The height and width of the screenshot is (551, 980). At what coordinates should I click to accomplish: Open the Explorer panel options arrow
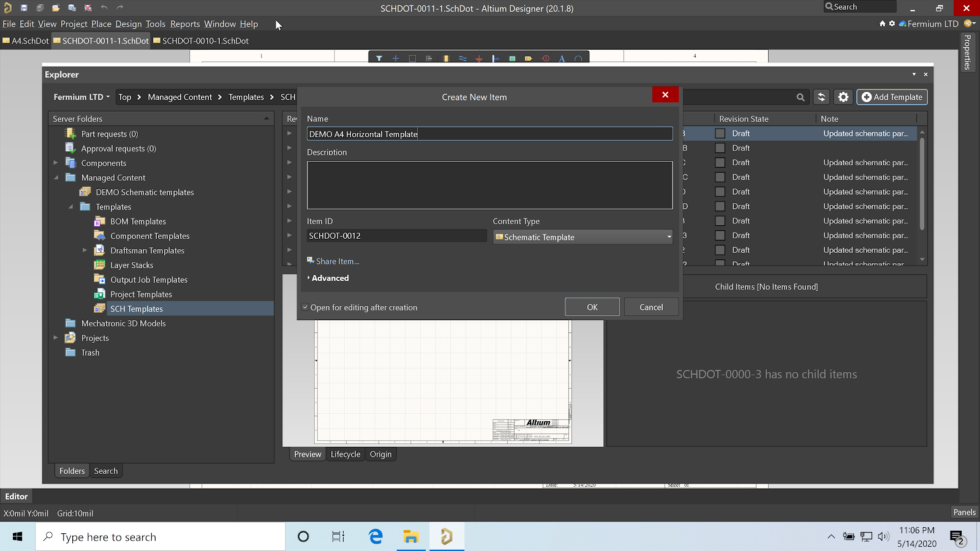[x=914, y=74]
